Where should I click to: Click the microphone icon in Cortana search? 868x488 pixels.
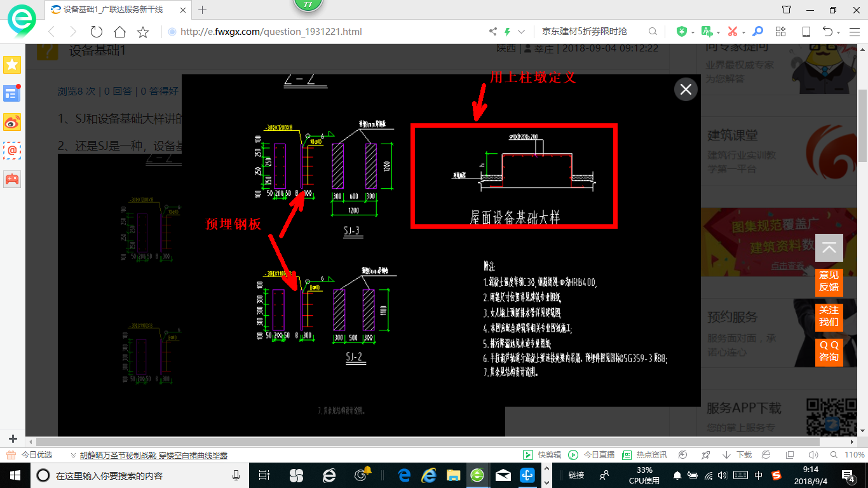pos(236,475)
